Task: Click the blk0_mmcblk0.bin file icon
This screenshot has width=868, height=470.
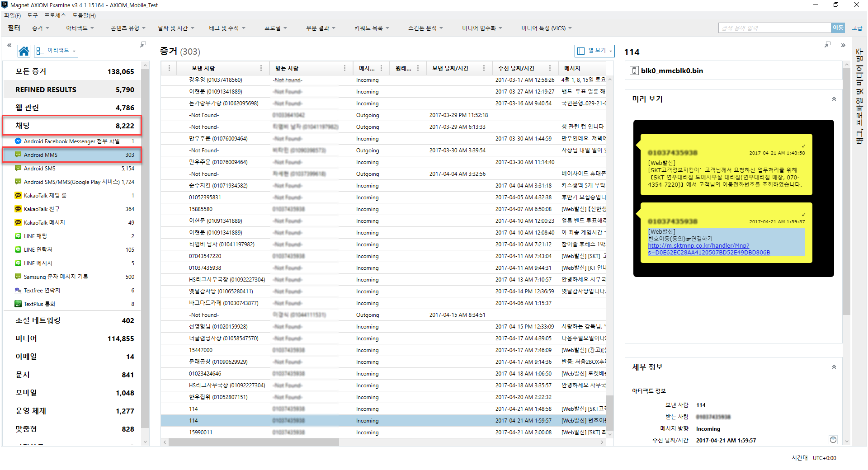Action: point(634,70)
